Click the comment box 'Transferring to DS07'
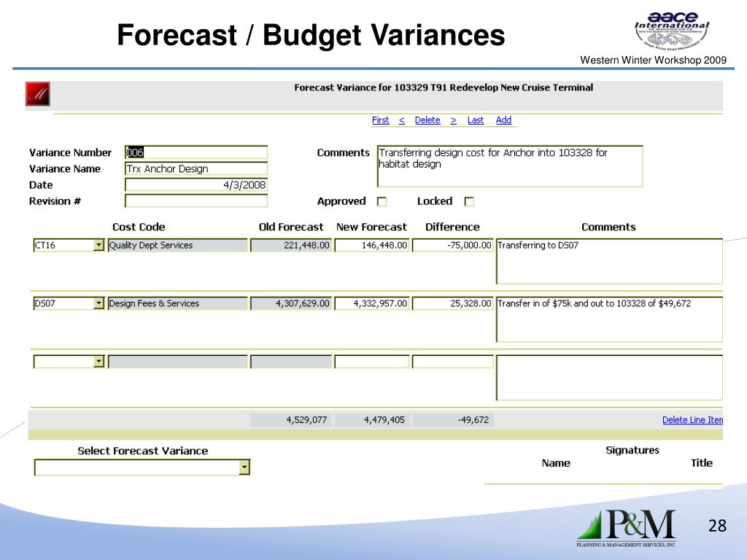Viewport: 747px width, 560px height. point(609,261)
